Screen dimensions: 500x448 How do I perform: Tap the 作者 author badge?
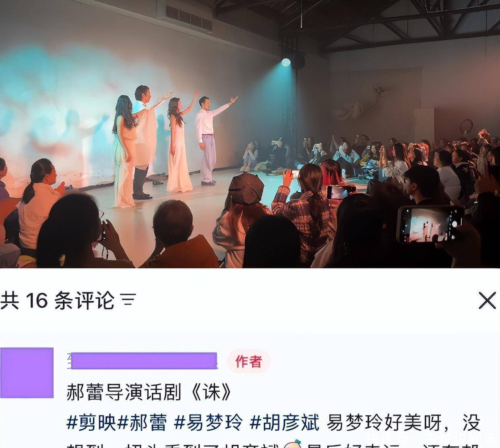click(x=248, y=361)
